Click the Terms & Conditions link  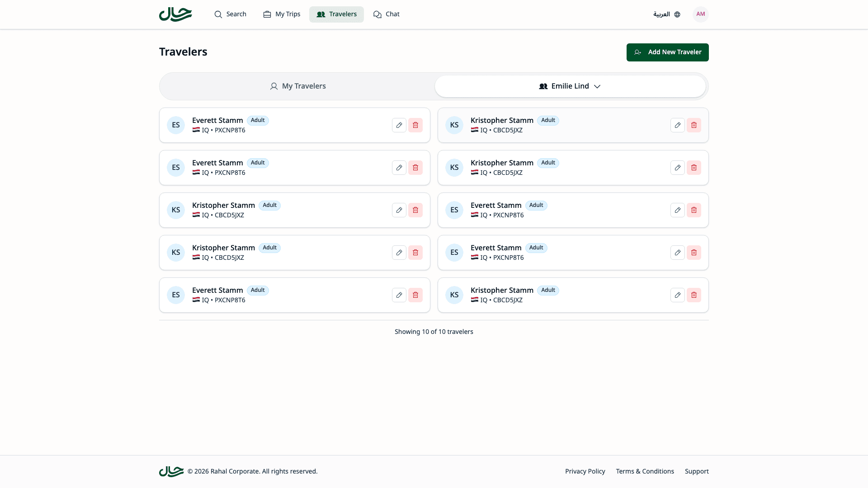(x=644, y=471)
